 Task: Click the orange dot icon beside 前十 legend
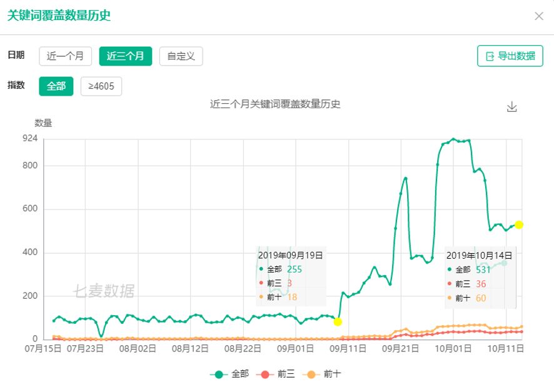pyautogui.click(x=311, y=373)
